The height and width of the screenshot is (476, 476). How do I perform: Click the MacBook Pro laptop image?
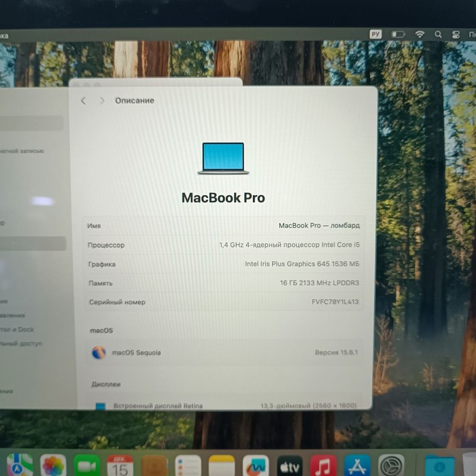click(x=223, y=158)
